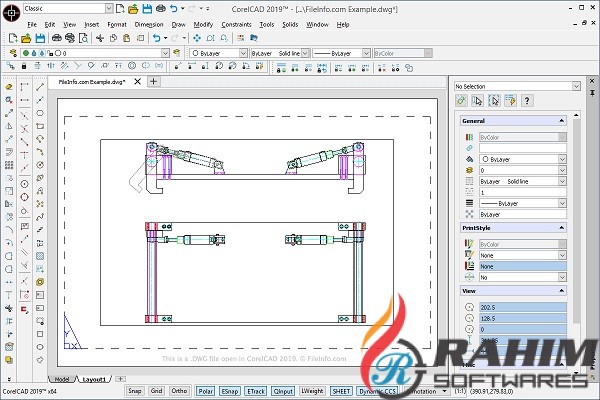
Task: Click Properties help question mark icon
Action: pyautogui.click(x=527, y=101)
